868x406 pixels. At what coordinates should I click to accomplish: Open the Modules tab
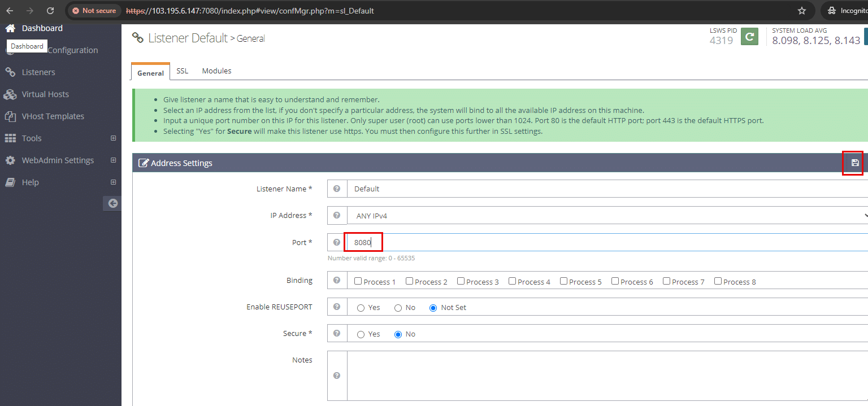click(216, 71)
